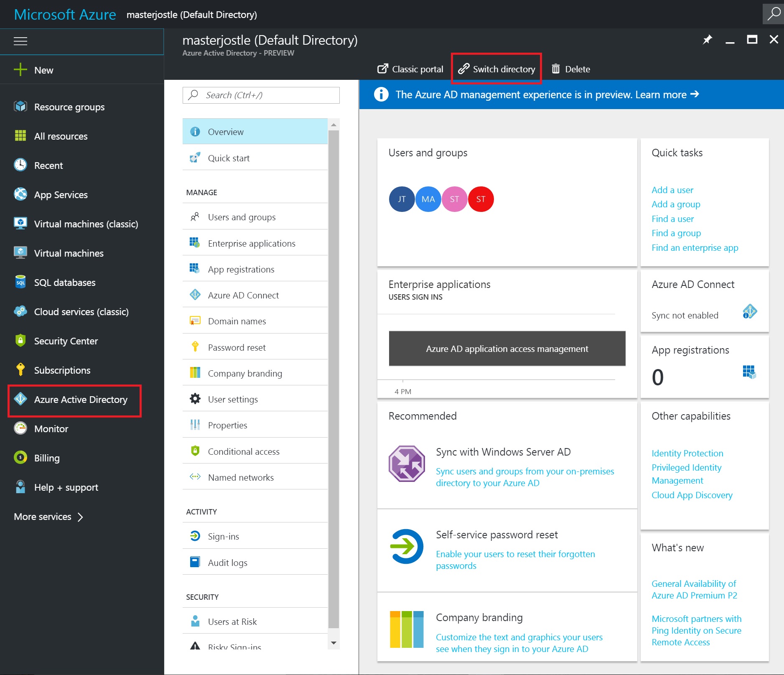Open the hamburger menu icon

pyautogui.click(x=20, y=41)
